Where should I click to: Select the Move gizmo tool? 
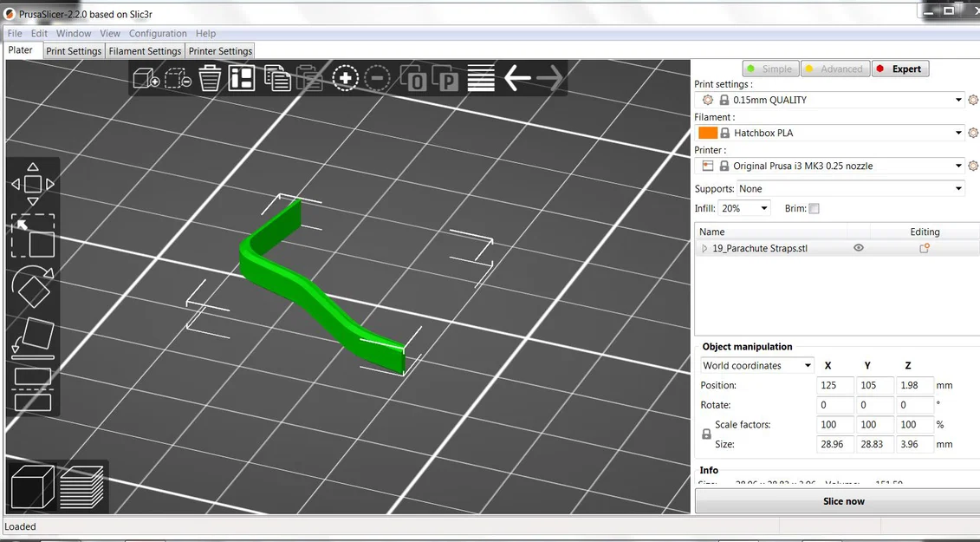pyautogui.click(x=33, y=185)
